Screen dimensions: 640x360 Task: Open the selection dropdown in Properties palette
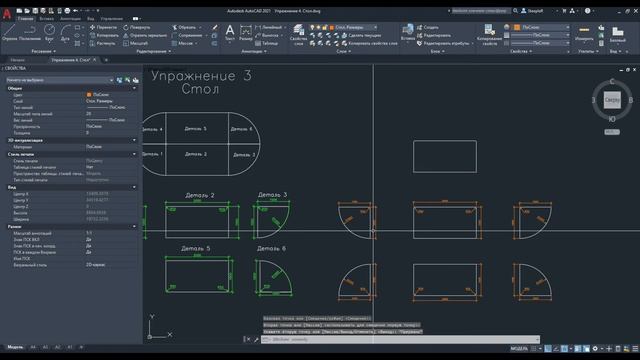coord(60,80)
